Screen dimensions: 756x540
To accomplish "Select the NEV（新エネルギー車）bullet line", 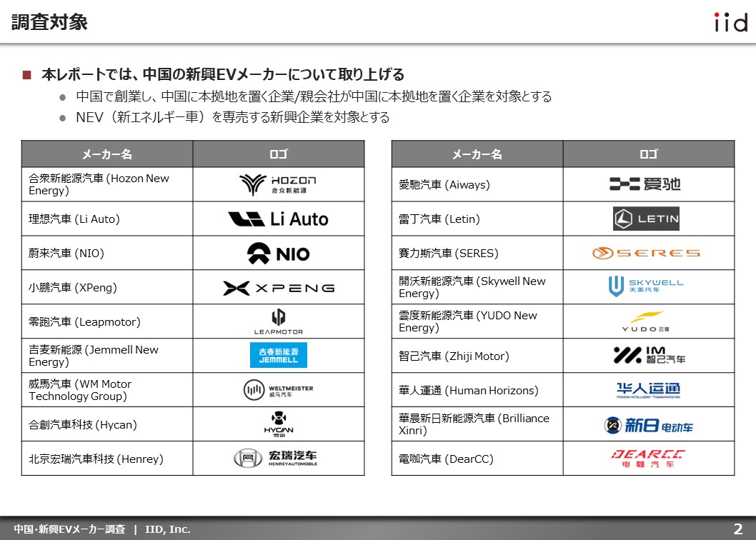I will [232, 117].
